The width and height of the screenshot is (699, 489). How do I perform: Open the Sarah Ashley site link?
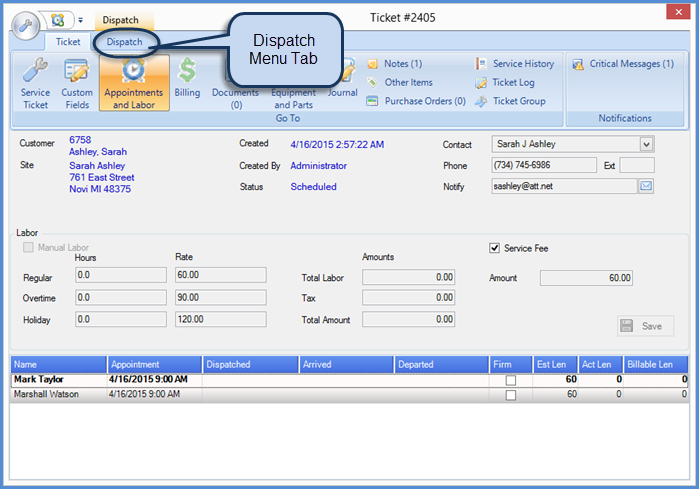(x=97, y=165)
